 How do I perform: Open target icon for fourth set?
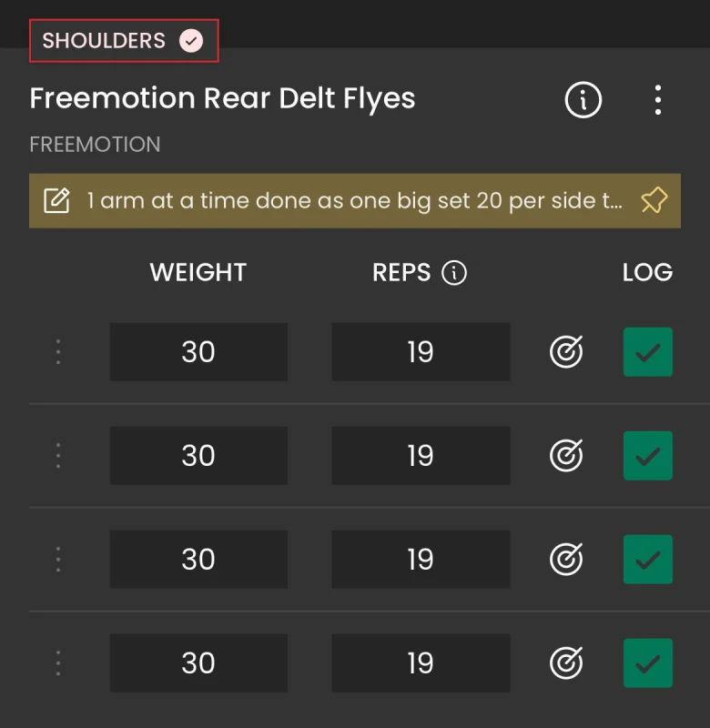pyautogui.click(x=566, y=663)
